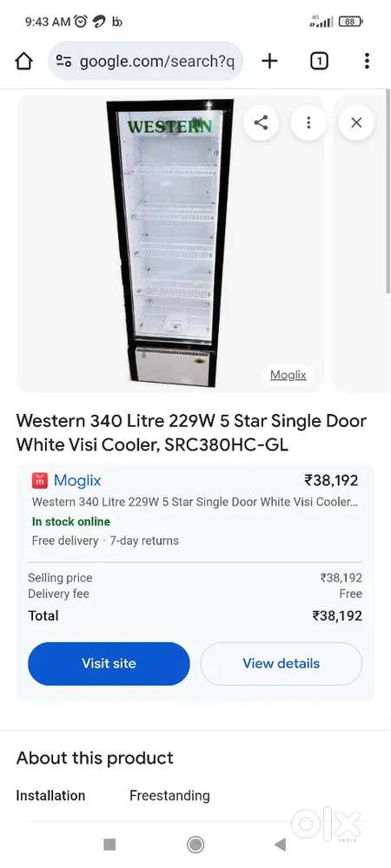391x868 pixels.
Task: Tap the google.com/search address bar
Action: (146, 61)
